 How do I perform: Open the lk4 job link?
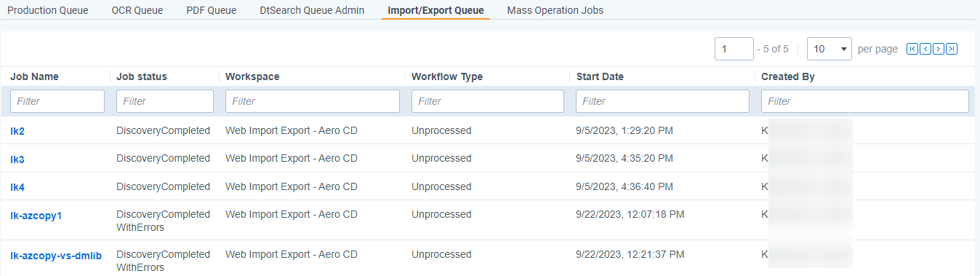point(17,187)
